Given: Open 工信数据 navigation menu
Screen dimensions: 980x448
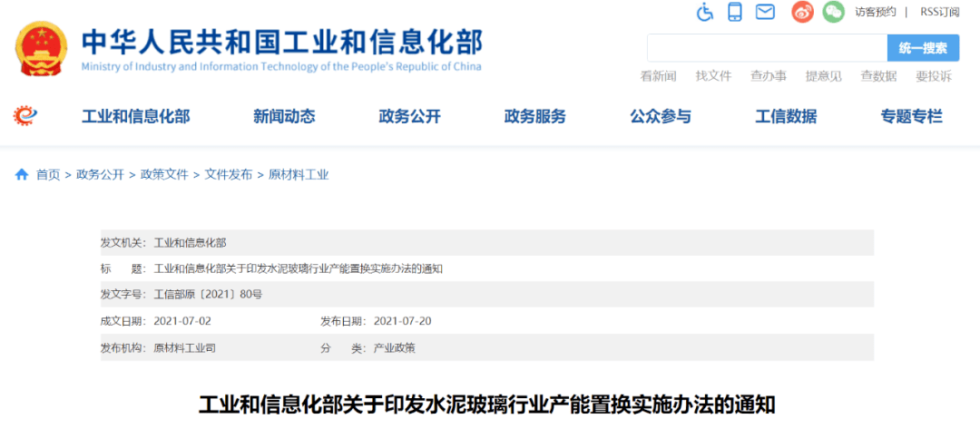Looking at the screenshot, I should point(786,116).
